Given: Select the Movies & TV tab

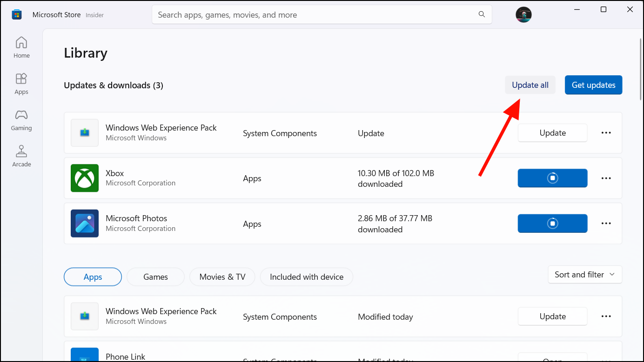Looking at the screenshot, I should point(222,277).
